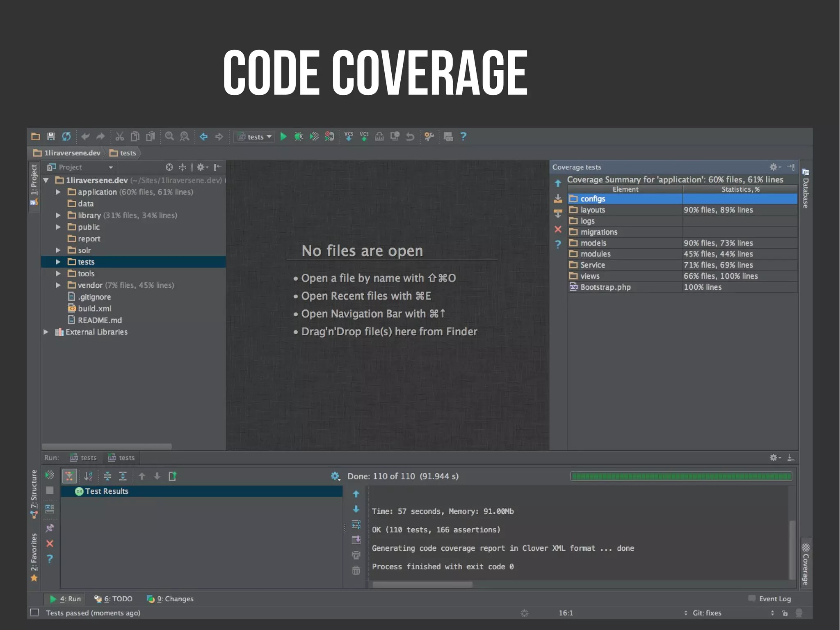Open 4: Run tool window tab
Screen dimensions: 840x630
pos(65,599)
